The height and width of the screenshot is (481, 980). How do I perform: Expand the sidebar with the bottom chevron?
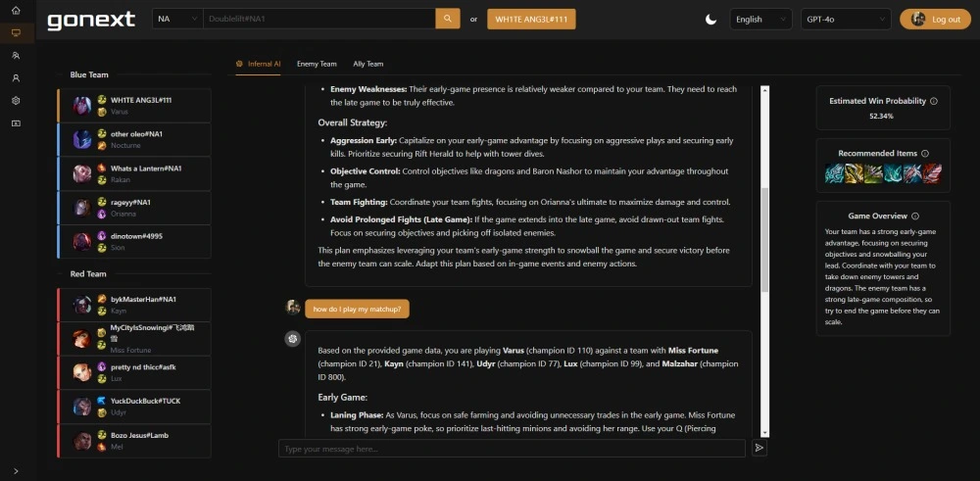[17, 471]
